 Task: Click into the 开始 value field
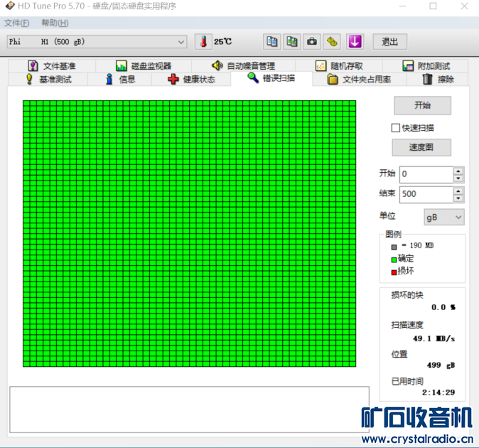tap(426, 174)
